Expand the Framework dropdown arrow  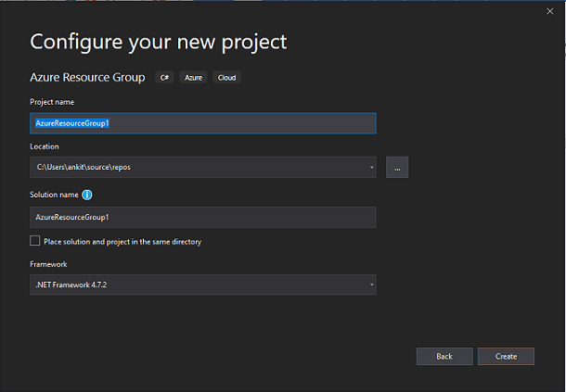[x=371, y=285]
